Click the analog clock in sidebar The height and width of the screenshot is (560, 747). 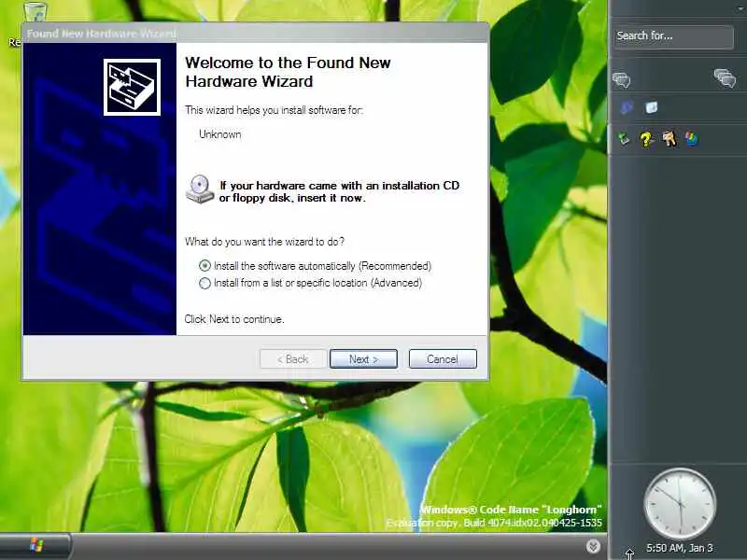[680, 503]
